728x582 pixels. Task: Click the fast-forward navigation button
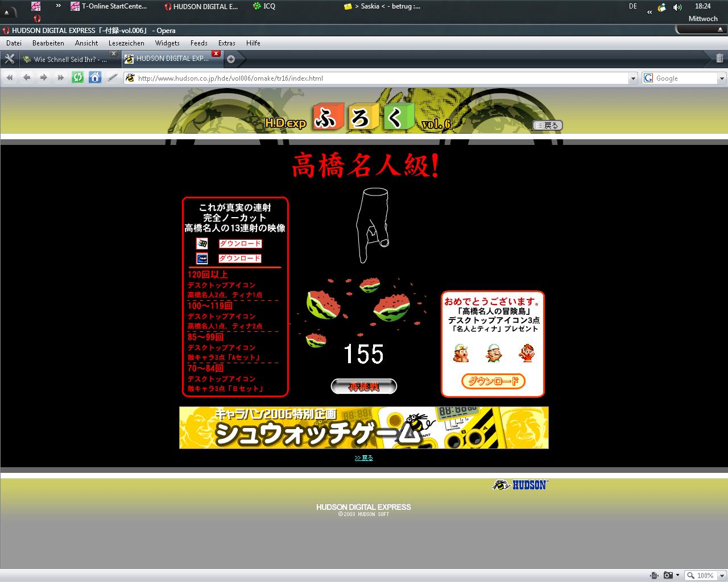(x=60, y=78)
